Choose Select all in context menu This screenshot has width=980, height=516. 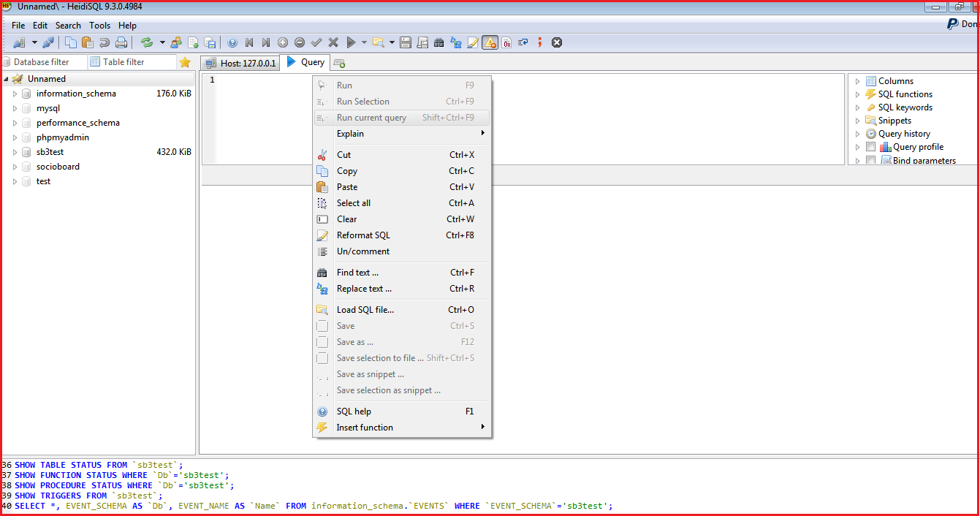coord(402,203)
